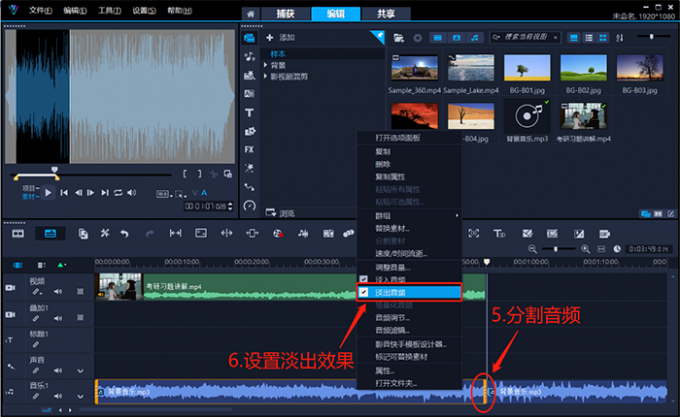Click the tools (customize toolbar) icon
This screenshot has width=680, height=417.
click(105, 234)
